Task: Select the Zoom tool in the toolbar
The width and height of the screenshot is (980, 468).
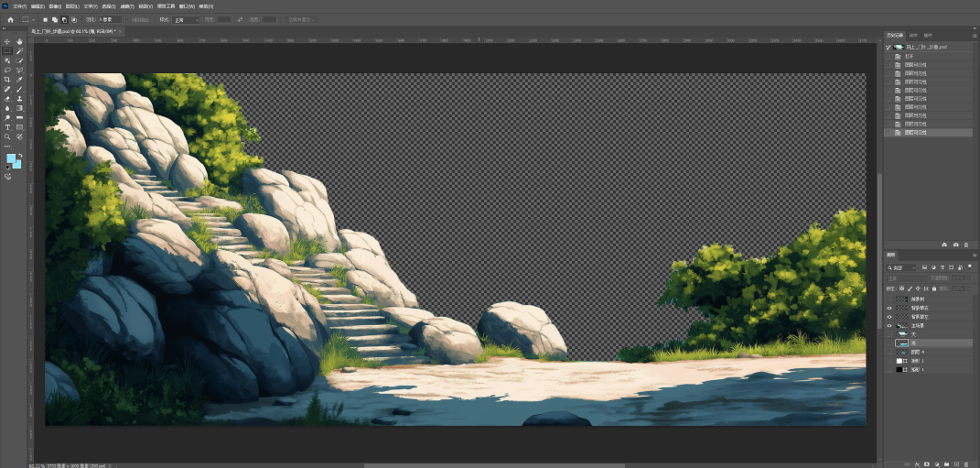Action: 7,137
